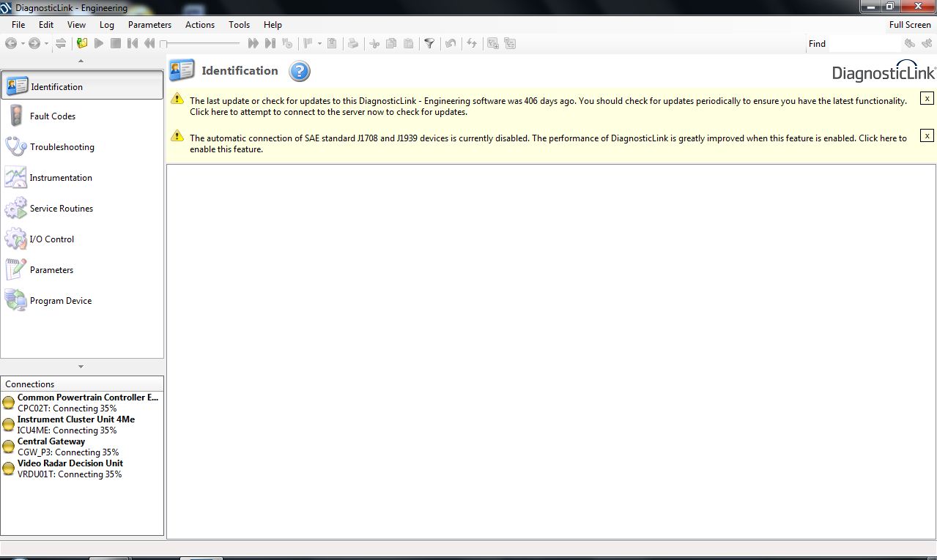This screenshot has height=560, width=937.
Task: Open the Instrumentation panel
Action: point(82,178)
